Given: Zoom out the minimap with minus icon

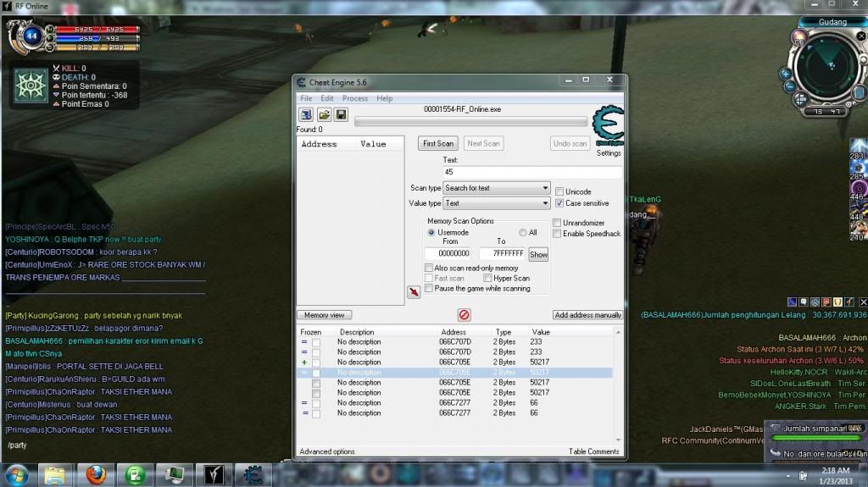Looking at the screenshot, I should (790, 86).
